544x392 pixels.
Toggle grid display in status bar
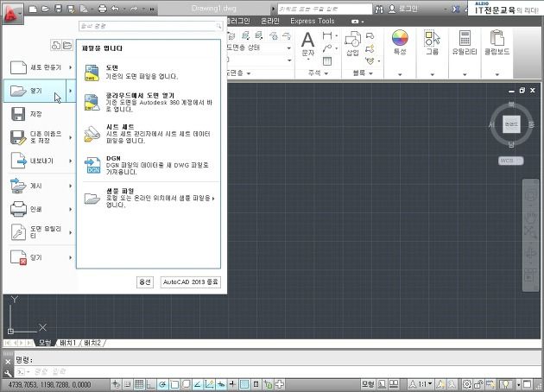coord(139,384)
